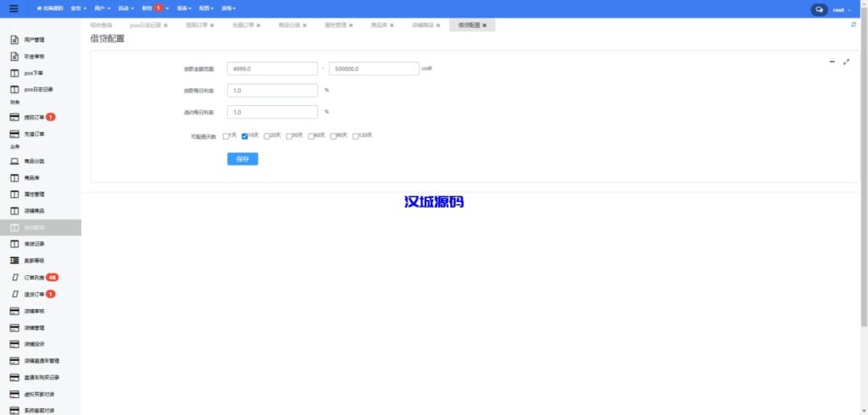The height and width of the screenshot is (415, 868).
Task: Close the 借贷配置 tab
Action: 484,25
